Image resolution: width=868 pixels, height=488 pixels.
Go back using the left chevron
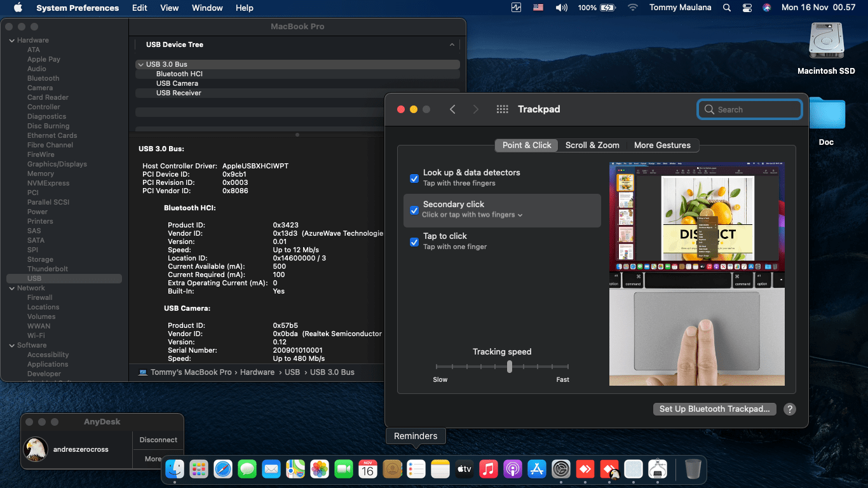pyautogui.click(x=452, y=109)
